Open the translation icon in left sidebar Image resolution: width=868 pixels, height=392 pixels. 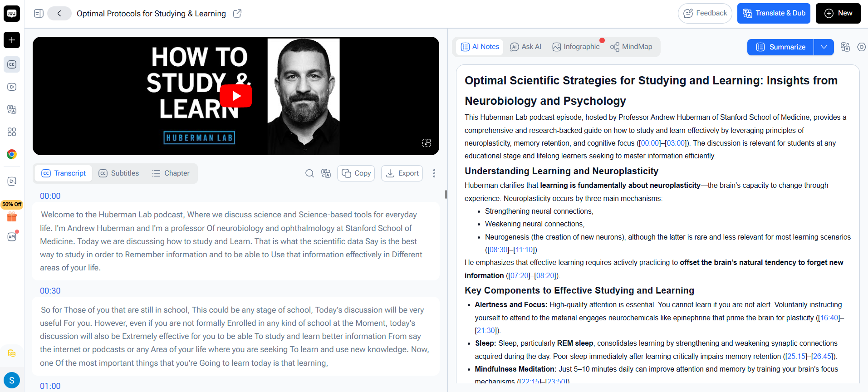(12, 109)
